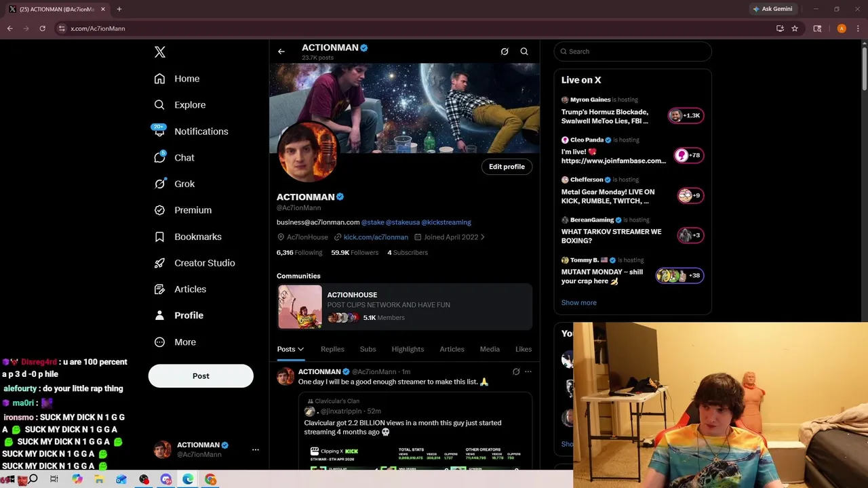This screenshot has width=868, height=488.
Task: Click the search icon in profile header
Action: tap(524, 52)
